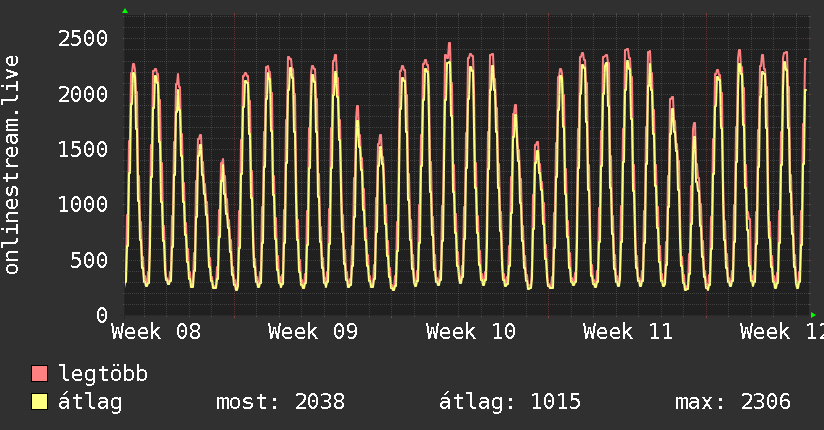Click the Week 10 axis label

point(471,332)
